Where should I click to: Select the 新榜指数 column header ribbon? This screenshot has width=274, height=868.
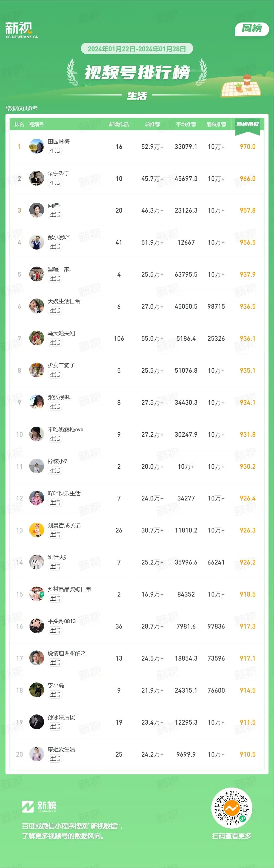pos(248,126)
